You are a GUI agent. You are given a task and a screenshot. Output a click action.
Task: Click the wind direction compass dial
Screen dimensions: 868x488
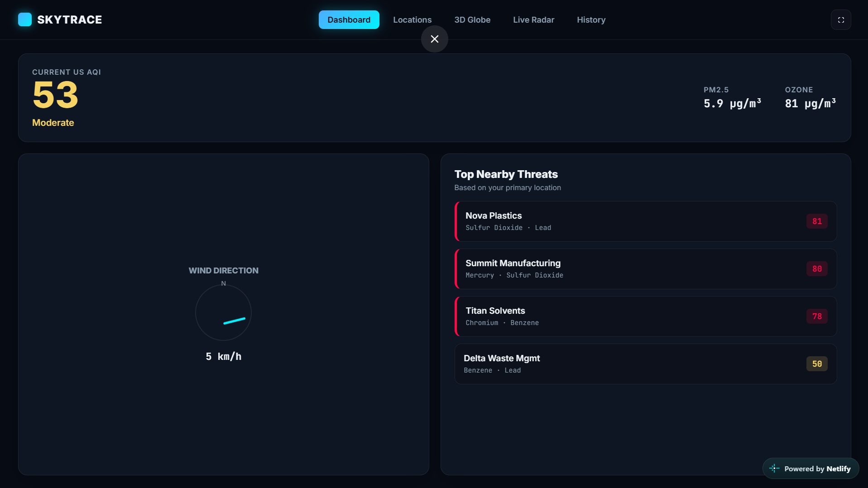point(223,312)
